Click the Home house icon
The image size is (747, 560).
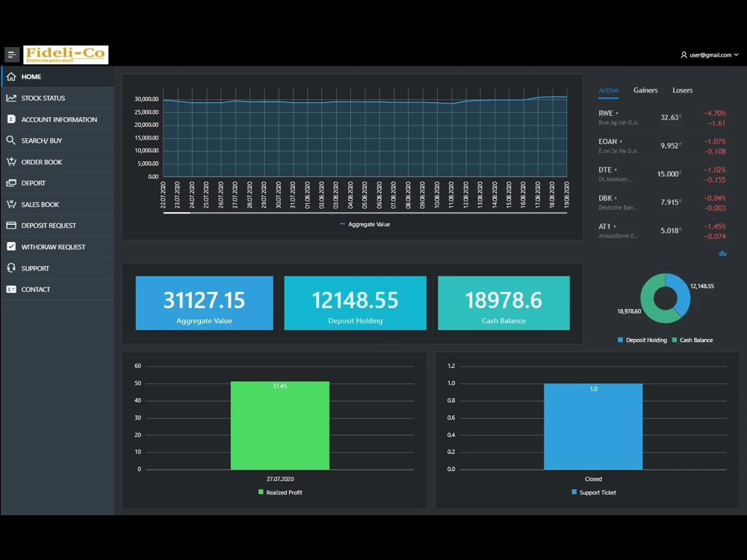click(x=11, y=77)
